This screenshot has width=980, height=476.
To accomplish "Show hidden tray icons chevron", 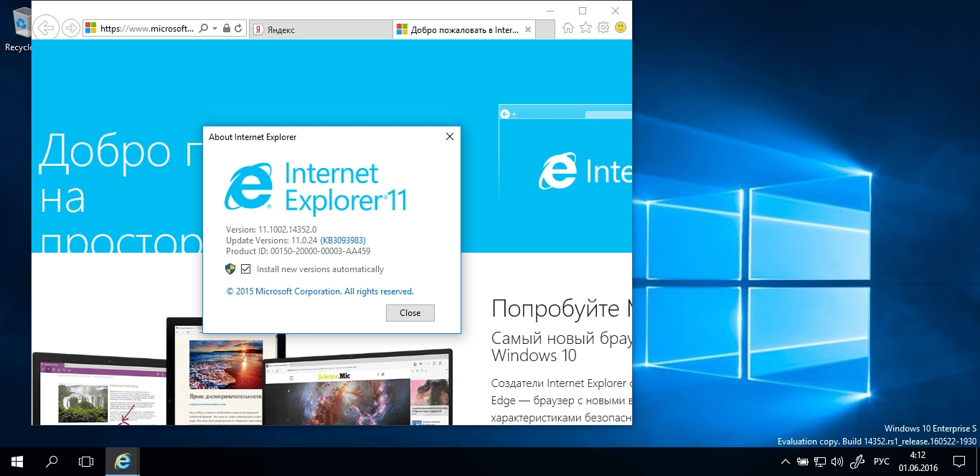I will click(x=786, y=462).
